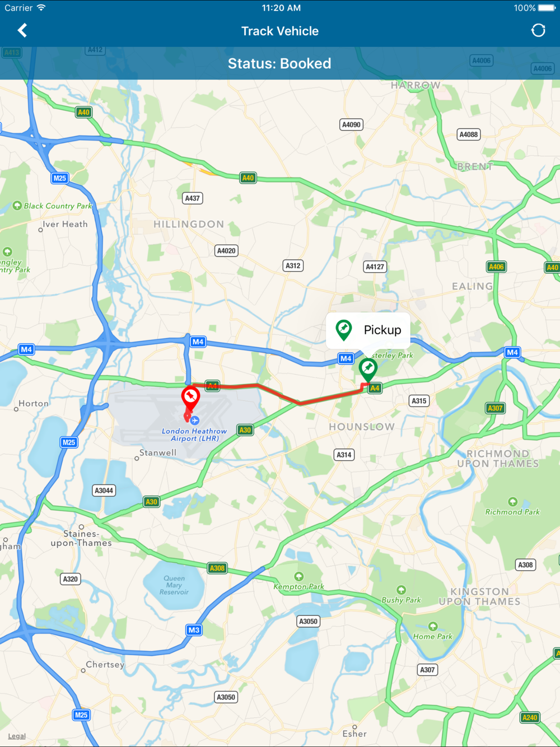Tap the battery indicator in status bar
The image size is (560, 747).
[547, 8]
